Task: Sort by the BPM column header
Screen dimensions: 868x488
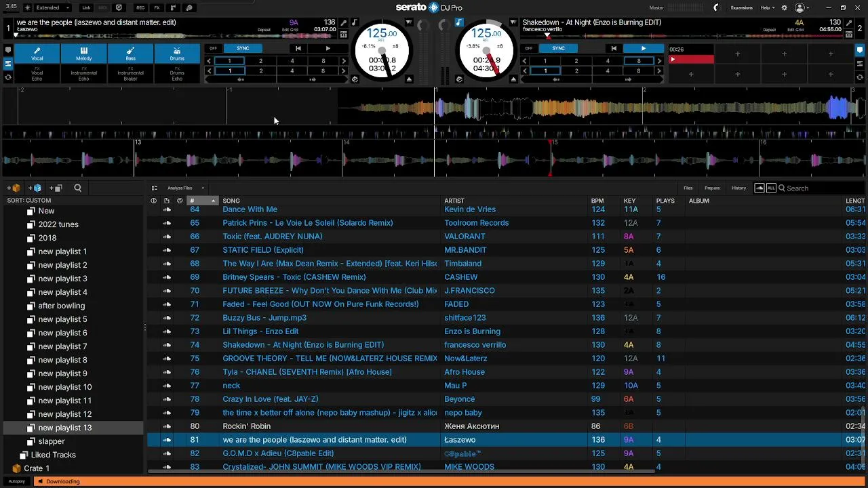Action: click(x=597, y=201)
